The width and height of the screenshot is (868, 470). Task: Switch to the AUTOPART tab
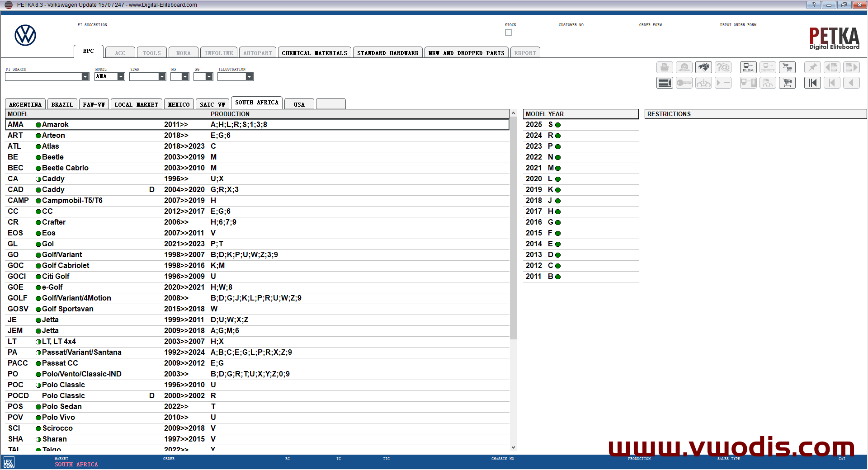(x=258, y=53)
